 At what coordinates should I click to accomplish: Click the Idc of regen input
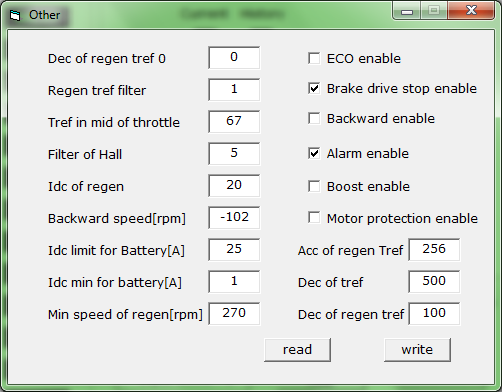[234, 186]
